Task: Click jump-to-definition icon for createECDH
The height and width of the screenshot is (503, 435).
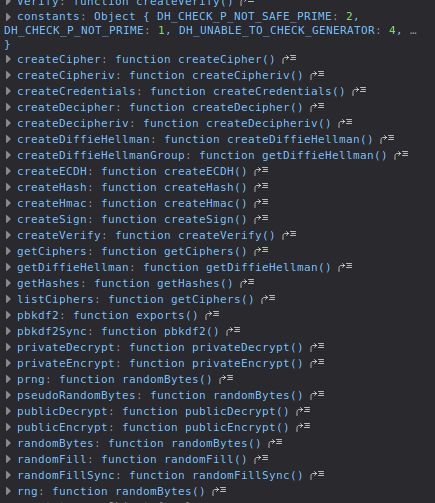Action: point(261,171)
